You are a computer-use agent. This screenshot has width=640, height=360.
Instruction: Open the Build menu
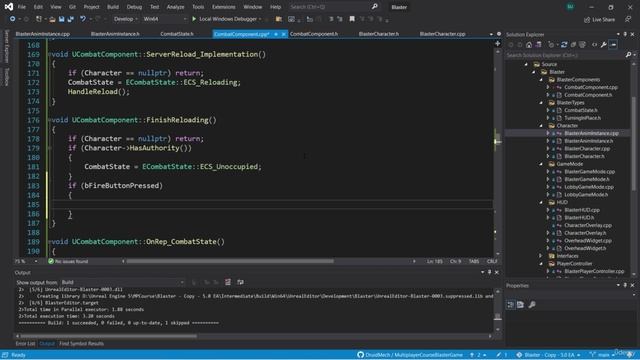tap(113, 7)
